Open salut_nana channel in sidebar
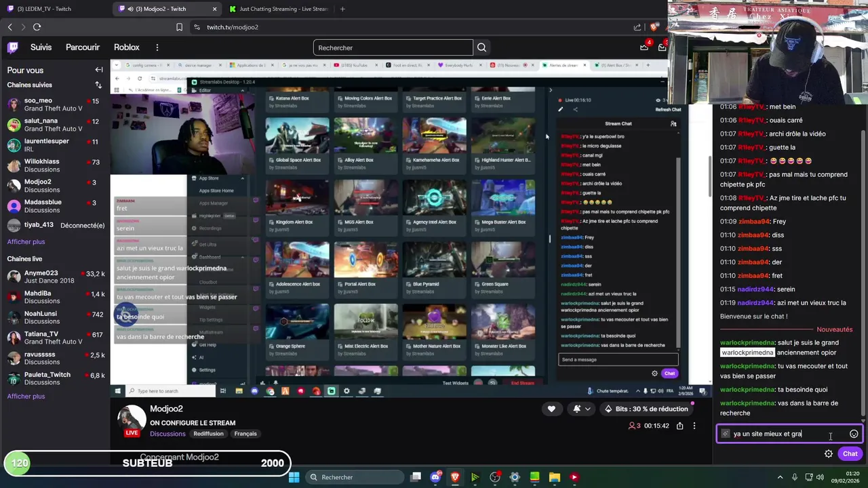868x488 pixels. point(54,125)
